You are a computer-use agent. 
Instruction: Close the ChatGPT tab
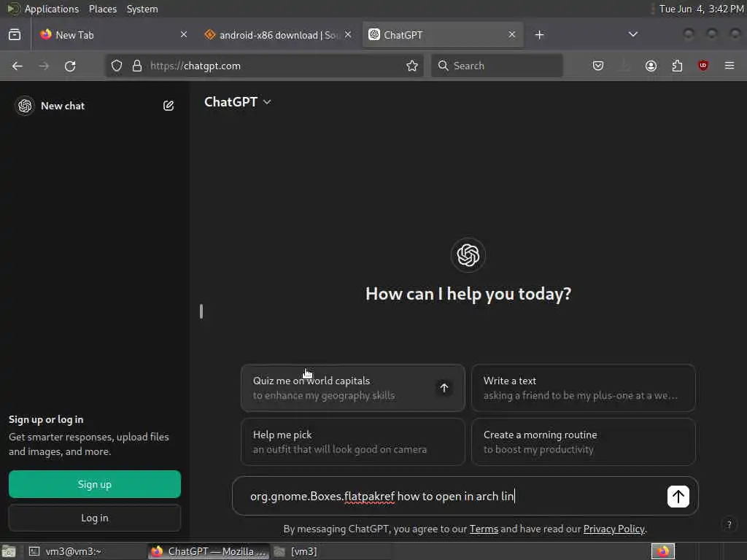[x=512, y=35]
